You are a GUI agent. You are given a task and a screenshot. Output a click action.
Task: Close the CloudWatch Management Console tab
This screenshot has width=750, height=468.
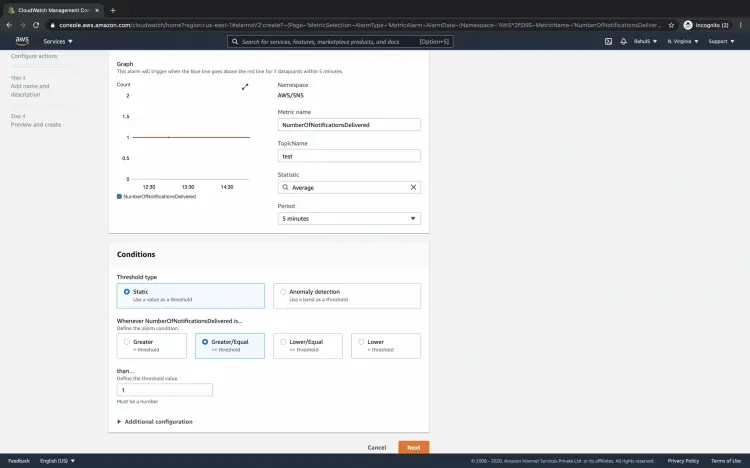(97, 10)
